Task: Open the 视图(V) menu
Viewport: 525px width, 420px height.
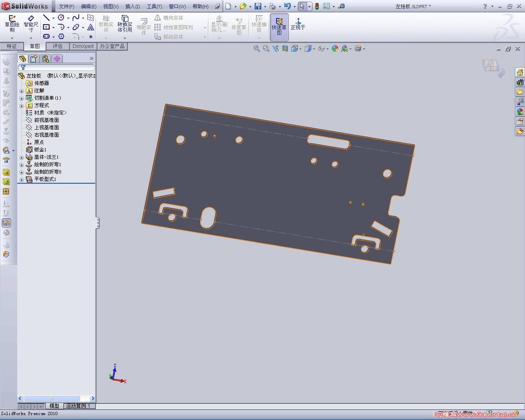Action: point(111,6)
